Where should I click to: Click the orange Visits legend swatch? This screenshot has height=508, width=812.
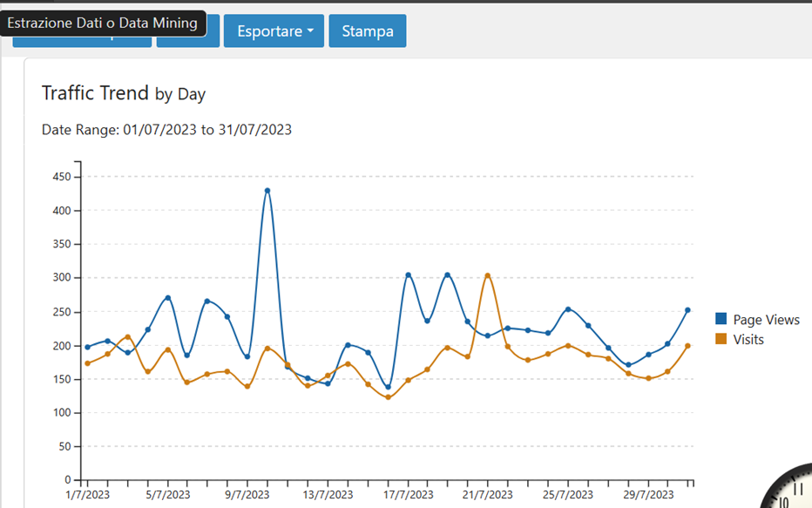721,339
